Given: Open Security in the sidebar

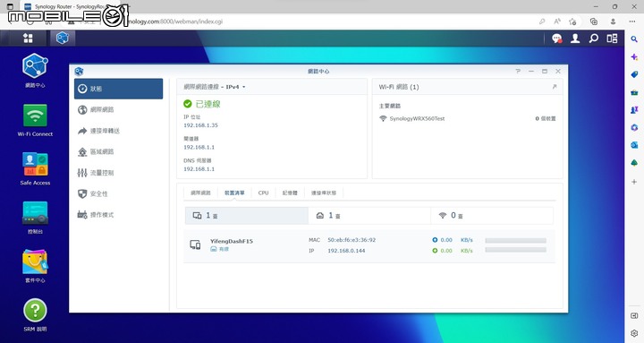Looking at the screenshot, I should click(118, 193).
